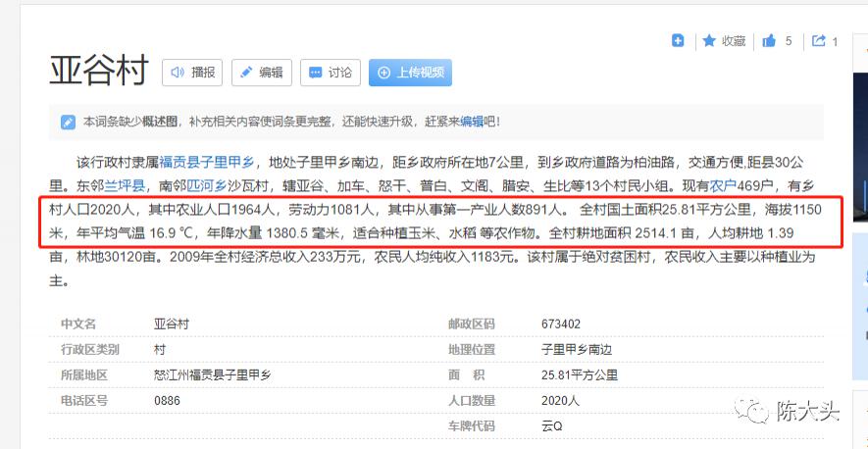Click the 行政区类别 label
The height and width of the screenshot is (449, 868).
tap(89, 350)
